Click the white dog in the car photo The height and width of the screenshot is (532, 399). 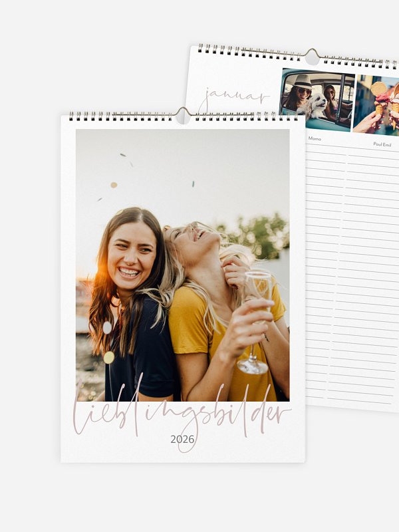tap(315, 105)
